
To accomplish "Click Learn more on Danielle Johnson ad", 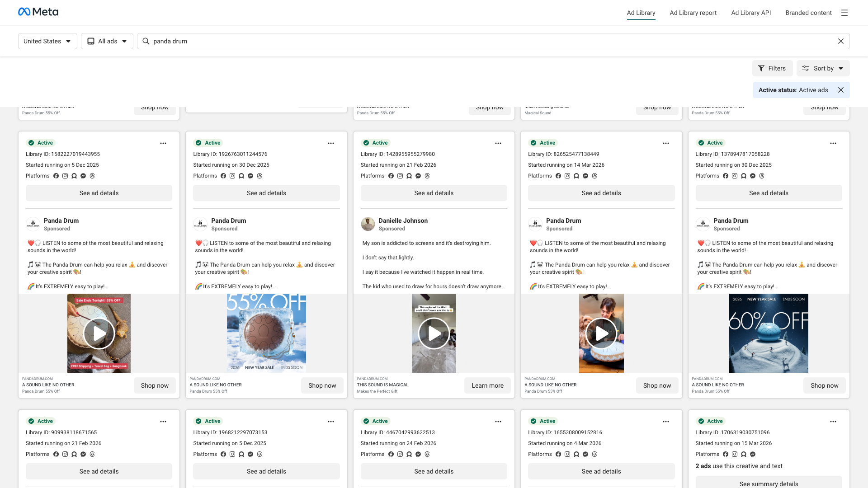I will (x=487, y=385).
